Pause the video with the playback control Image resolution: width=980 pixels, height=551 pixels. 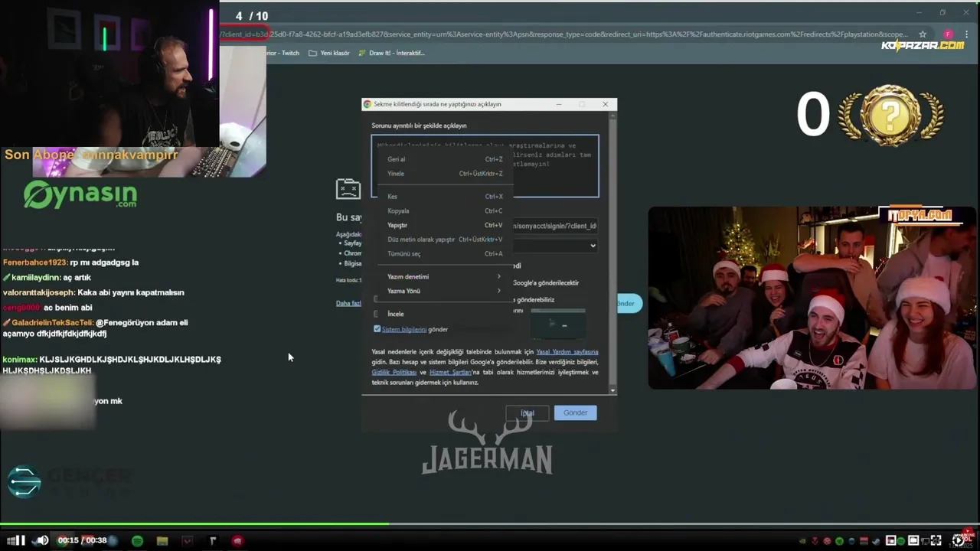21,540
